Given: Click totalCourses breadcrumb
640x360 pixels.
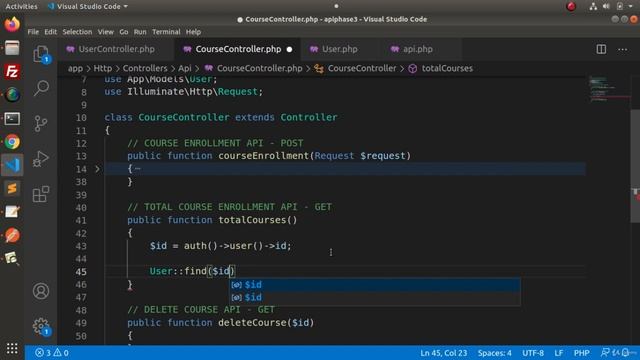Looking at the screenshot, I should [447, 68].
